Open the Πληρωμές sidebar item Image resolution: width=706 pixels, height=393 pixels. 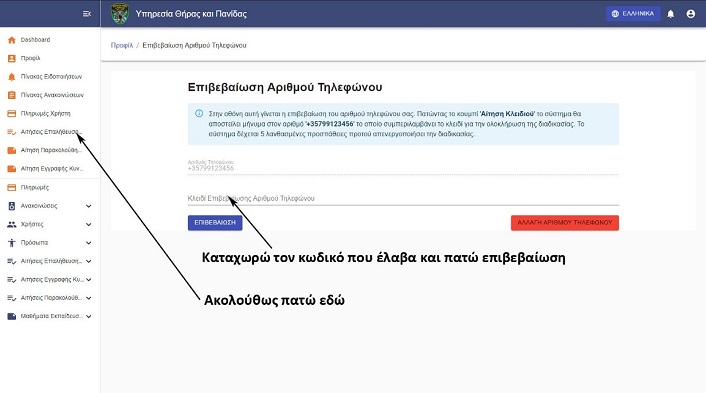click(50, 187)
